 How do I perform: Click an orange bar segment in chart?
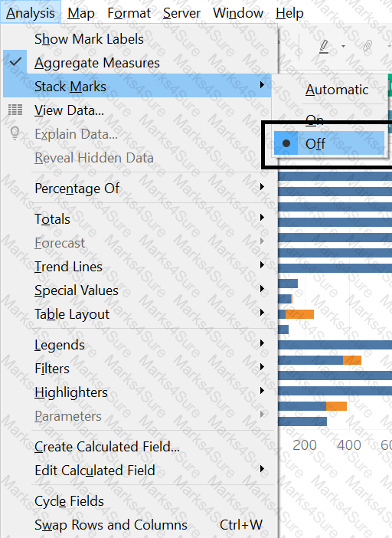point(299,314)
